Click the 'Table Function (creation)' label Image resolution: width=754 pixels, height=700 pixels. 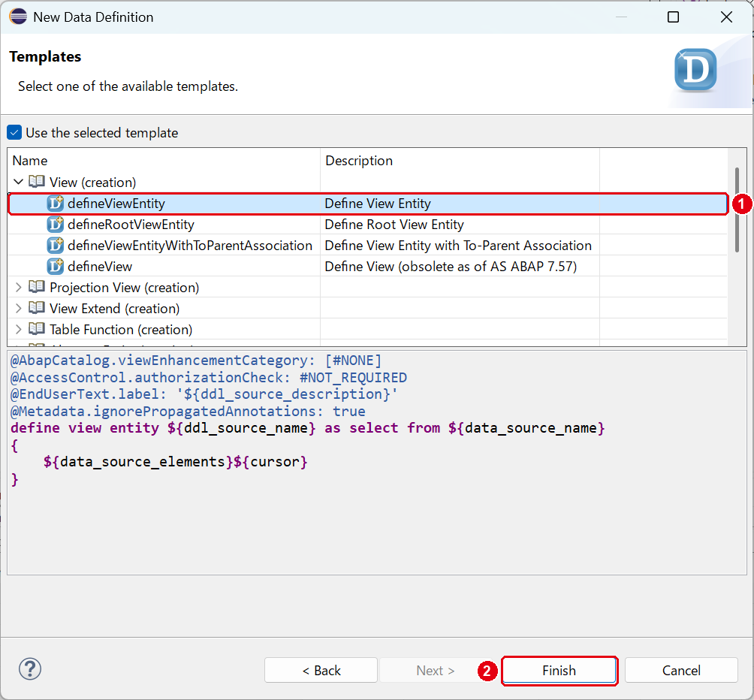[x=121, y=329]
